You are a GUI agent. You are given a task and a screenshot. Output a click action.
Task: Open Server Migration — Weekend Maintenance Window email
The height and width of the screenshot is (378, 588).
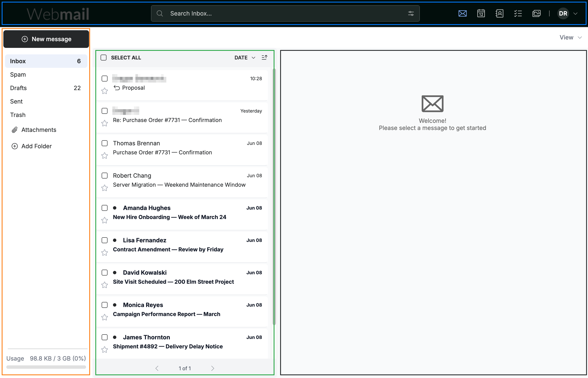182,182
